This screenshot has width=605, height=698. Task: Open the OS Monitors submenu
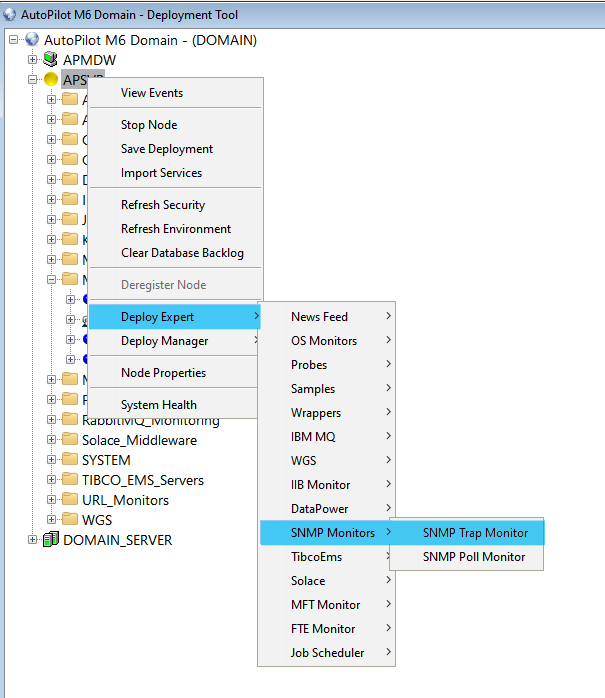(x=327, y=341)
